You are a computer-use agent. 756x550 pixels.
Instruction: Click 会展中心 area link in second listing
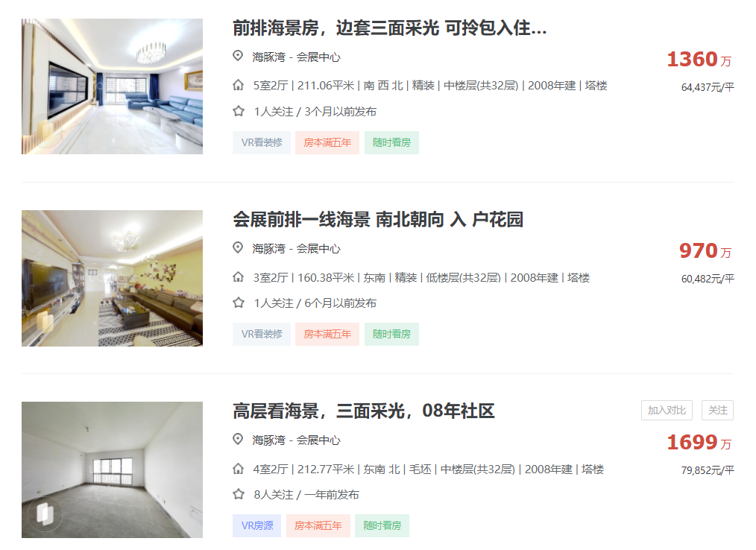coord(318,248)
